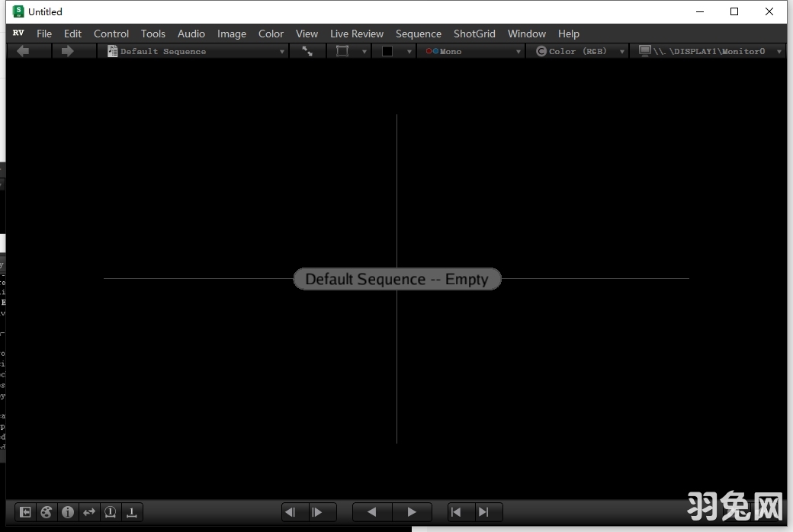
Task: Step forward one frame
Action: (317, 512)
